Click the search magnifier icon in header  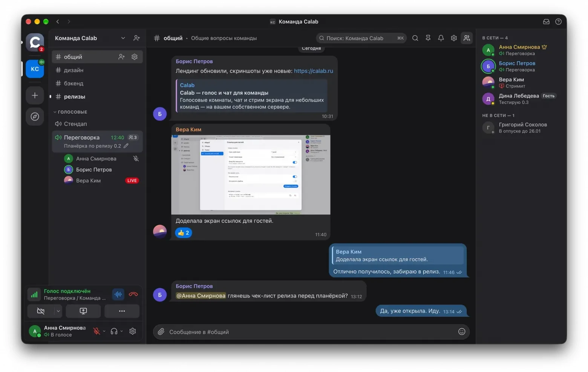coord(415,38)
